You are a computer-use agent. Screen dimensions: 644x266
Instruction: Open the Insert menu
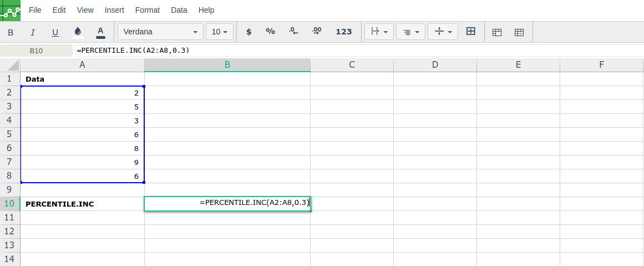114,10
